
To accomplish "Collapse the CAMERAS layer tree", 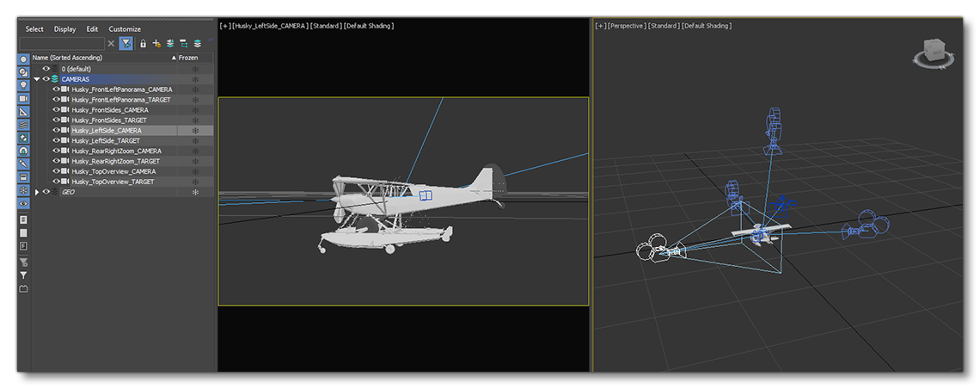I will [x=37, y=79].
